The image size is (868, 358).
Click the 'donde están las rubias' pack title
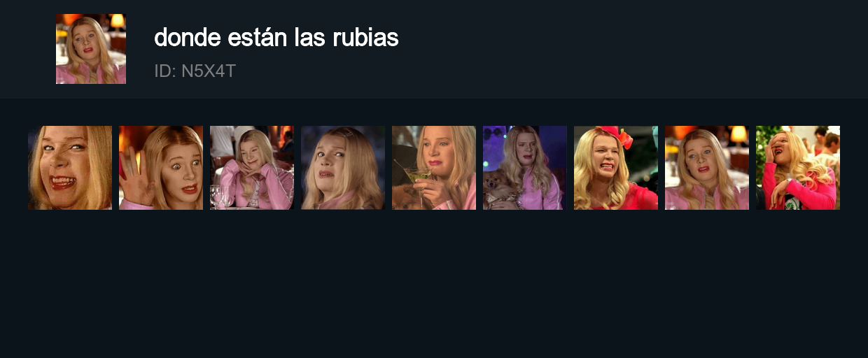tap(276, 38)
